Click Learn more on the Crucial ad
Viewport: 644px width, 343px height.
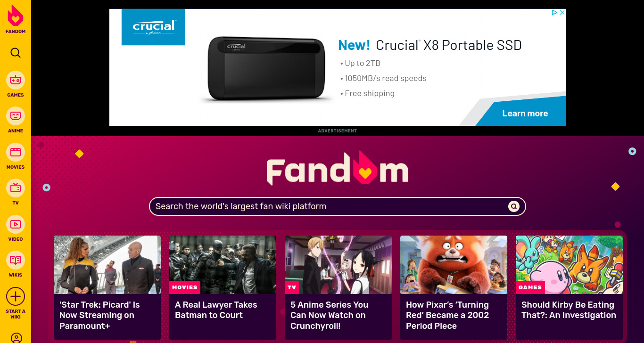click(x=525, y=114)
